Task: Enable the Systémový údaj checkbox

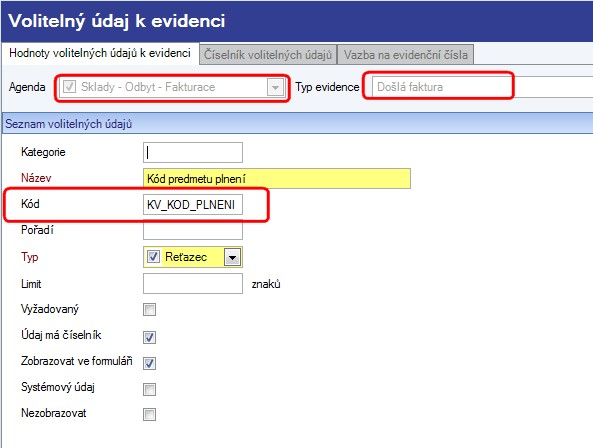Action: point(149,389)
